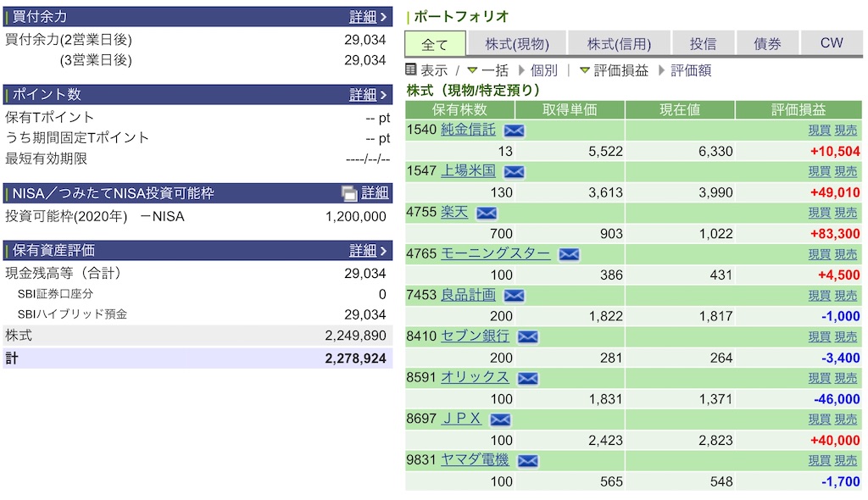Expand ポイント数 details via 詳細 arrow

(x=368, y=95)
